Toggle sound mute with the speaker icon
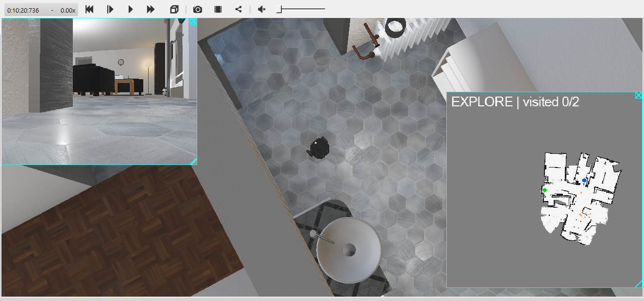 (x=261, y=9)
